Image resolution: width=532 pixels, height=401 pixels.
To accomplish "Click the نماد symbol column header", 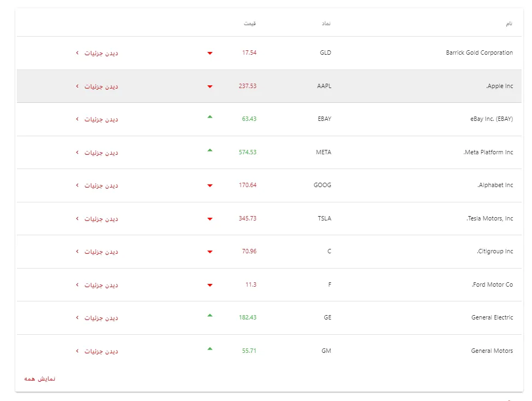I will tap(326, 24).
